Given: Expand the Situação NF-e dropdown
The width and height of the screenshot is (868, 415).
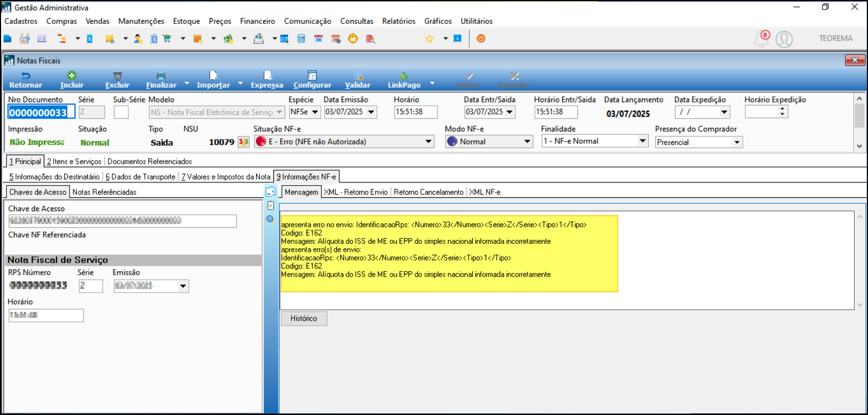Looking at the screenshot, I should click(428, 142).
